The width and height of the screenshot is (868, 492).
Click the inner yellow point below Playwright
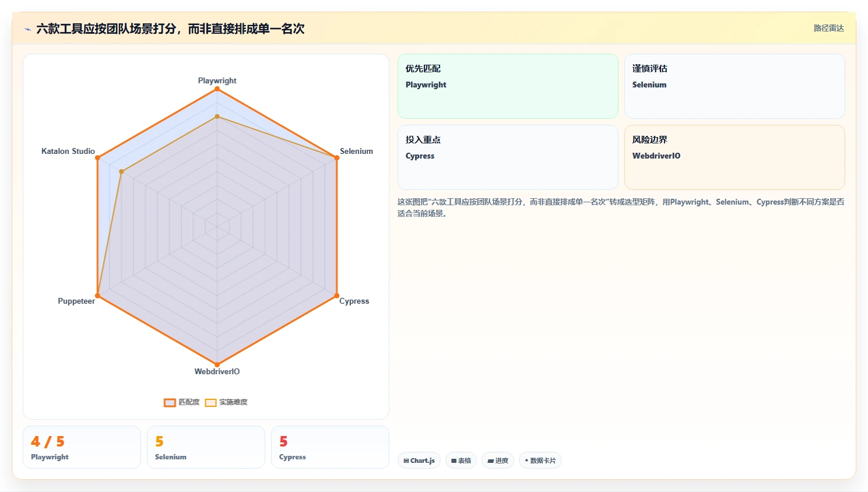pyautogui.click(x=217, y=117)
